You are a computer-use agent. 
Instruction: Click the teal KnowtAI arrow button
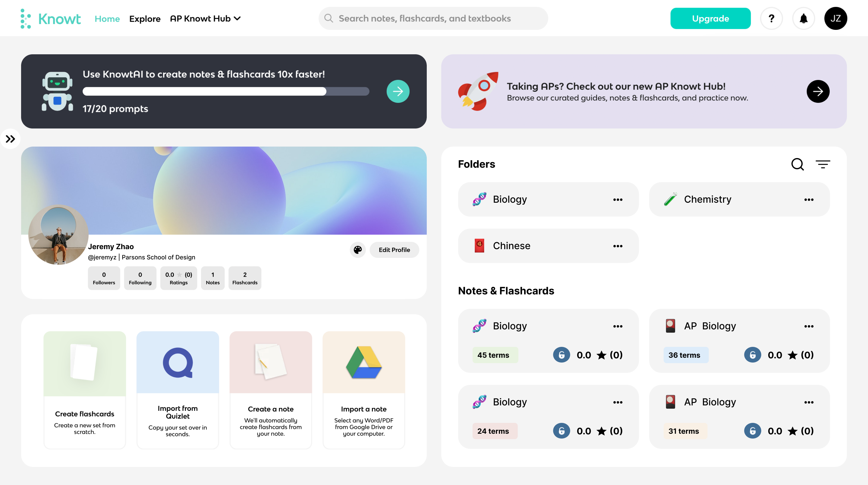tap(398, 91)
